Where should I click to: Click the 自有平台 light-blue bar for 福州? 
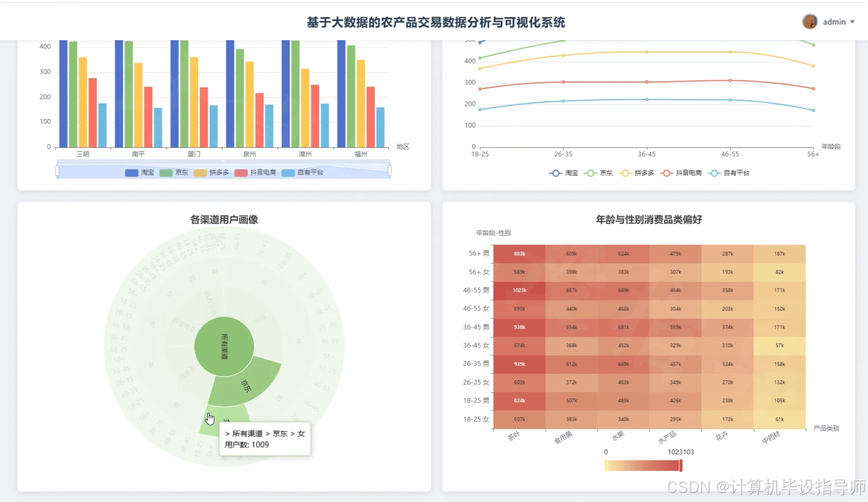(x=380, y=127)
